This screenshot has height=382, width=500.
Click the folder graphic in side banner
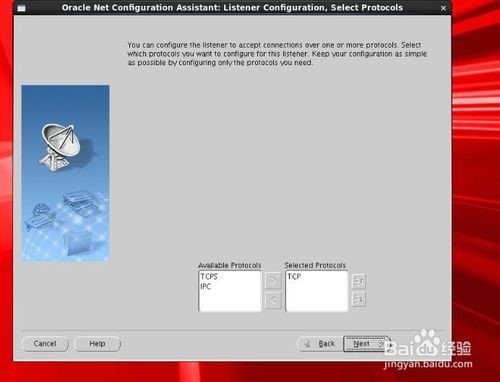[x=78, y=243]
